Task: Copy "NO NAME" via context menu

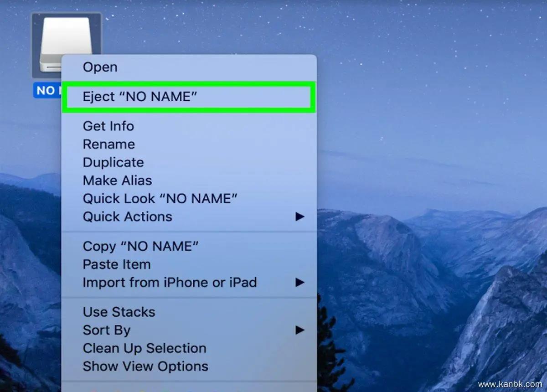Action: [x=140, y=246]
